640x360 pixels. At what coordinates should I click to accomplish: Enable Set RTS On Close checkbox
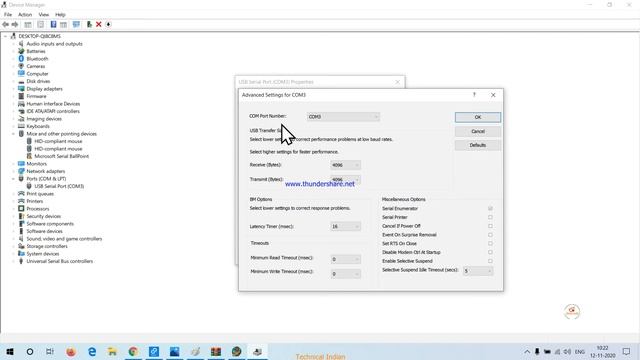pos(490,244)
